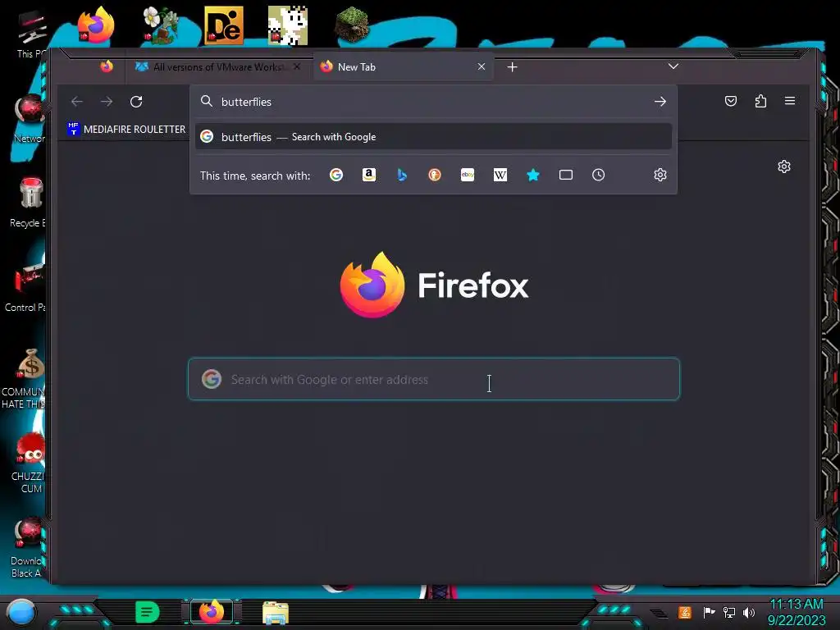Search this time with DuckDuckGo
The height and width of the screenshot is (630, 840).
(x=435, y=175)
